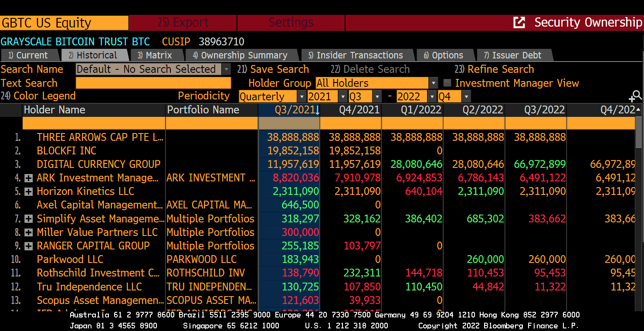Expand Miller Value Partners LLC row
This screenshot has height=331, width=644.
[x=29, y=232]
